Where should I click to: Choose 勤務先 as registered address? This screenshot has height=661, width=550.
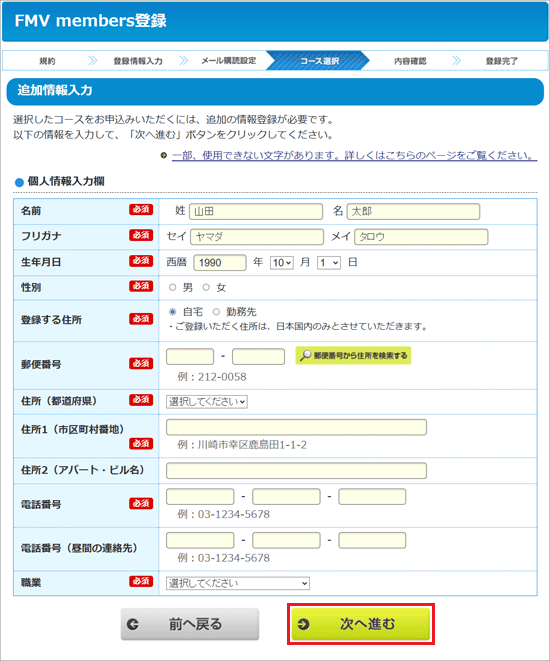pos(216,312)
